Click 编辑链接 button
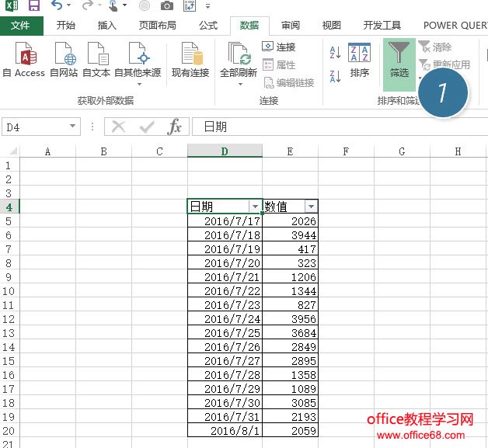This screenshot has width=488, height=448. pyautogui.click(x=289, y=83)
